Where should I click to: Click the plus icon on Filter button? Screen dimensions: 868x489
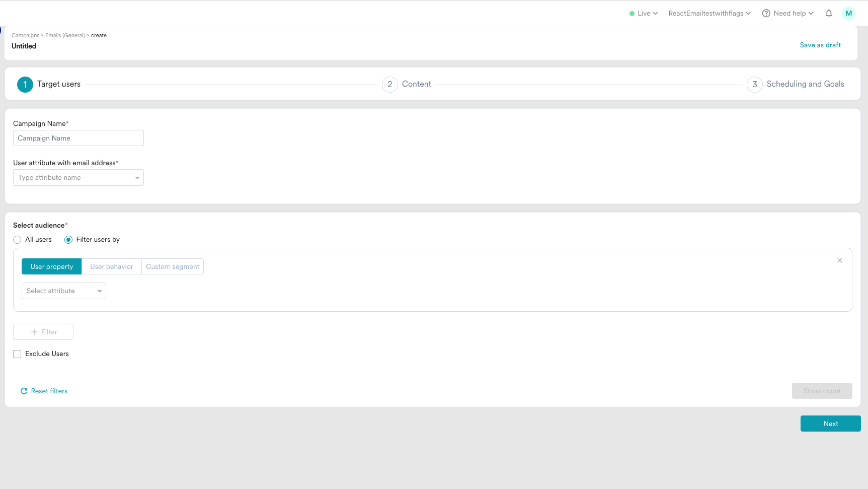click(34, 332)
